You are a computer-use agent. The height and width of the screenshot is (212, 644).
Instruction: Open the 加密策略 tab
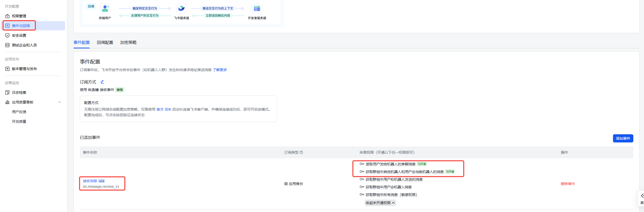point(128,43)
